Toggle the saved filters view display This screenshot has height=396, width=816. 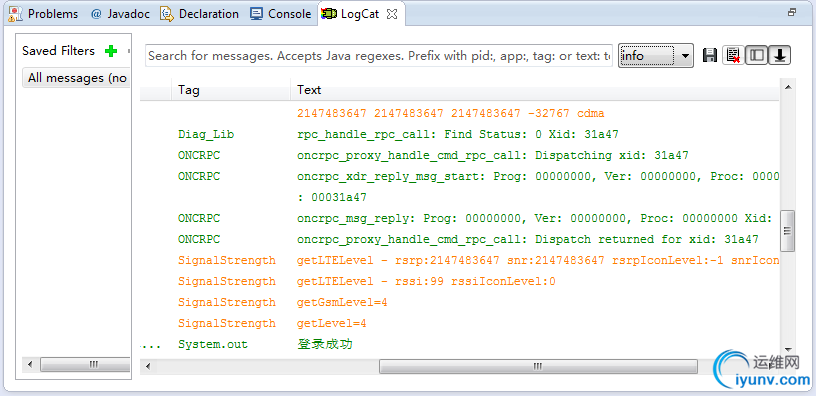757,55
